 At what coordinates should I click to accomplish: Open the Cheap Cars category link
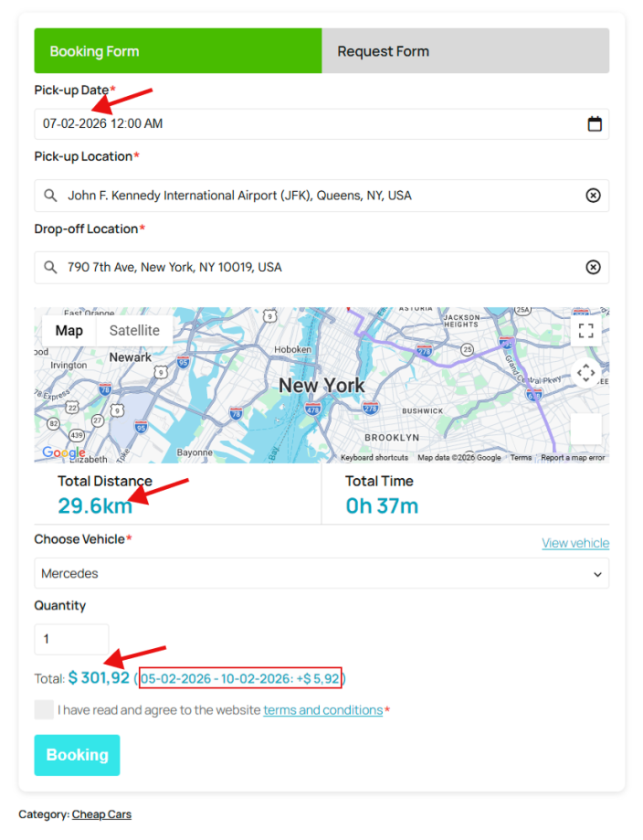click(x=101, y=814)
